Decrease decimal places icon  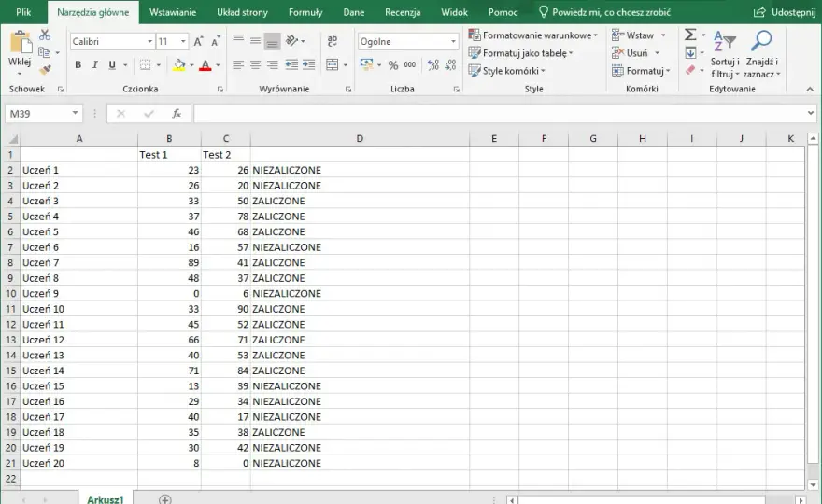(450, 65)
